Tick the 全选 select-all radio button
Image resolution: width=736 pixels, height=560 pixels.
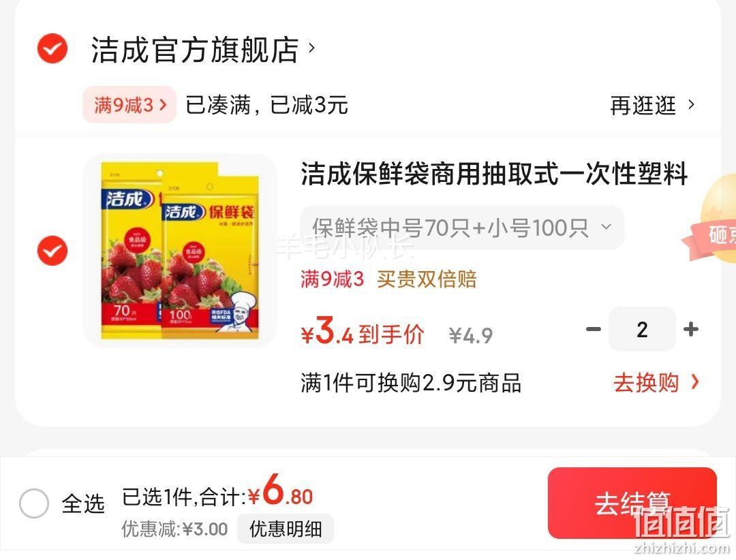[x=34, y=503]
